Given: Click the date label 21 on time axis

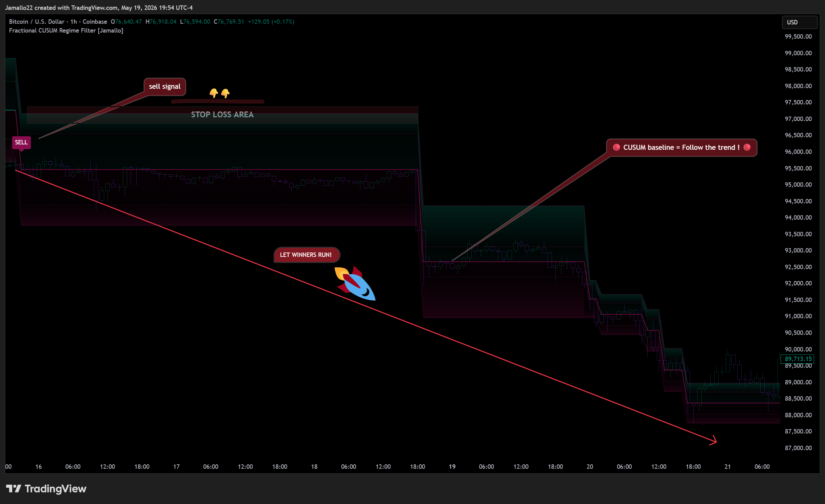Looking at the screenshot, I should [727, 466].
